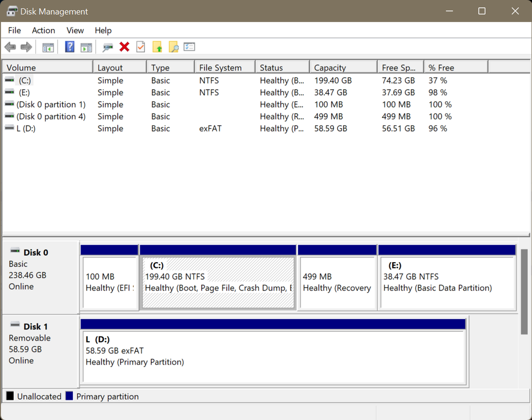Sort by the Status column header

[x=282, y=67]
